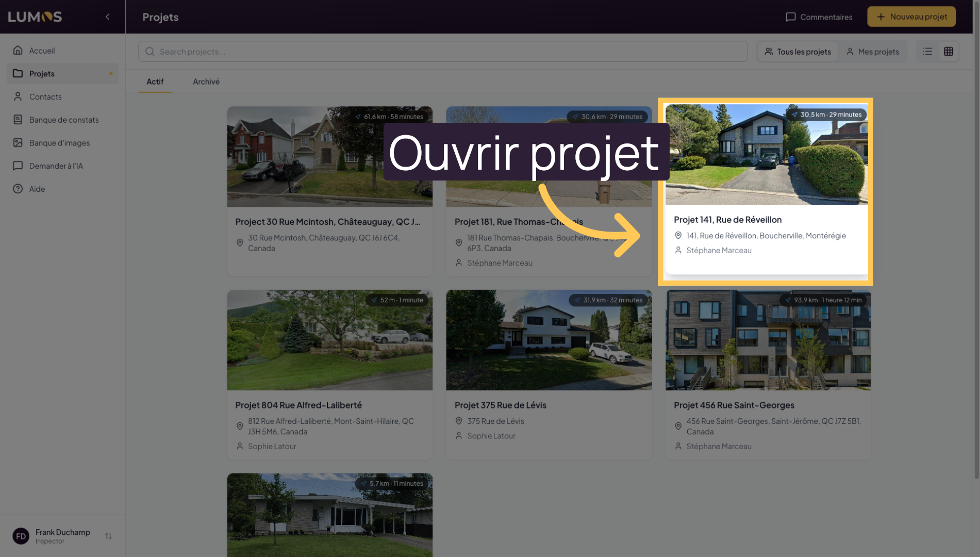Open the Banque d'images picture icon
Viewport: 980px width, 557px height.
18,143
